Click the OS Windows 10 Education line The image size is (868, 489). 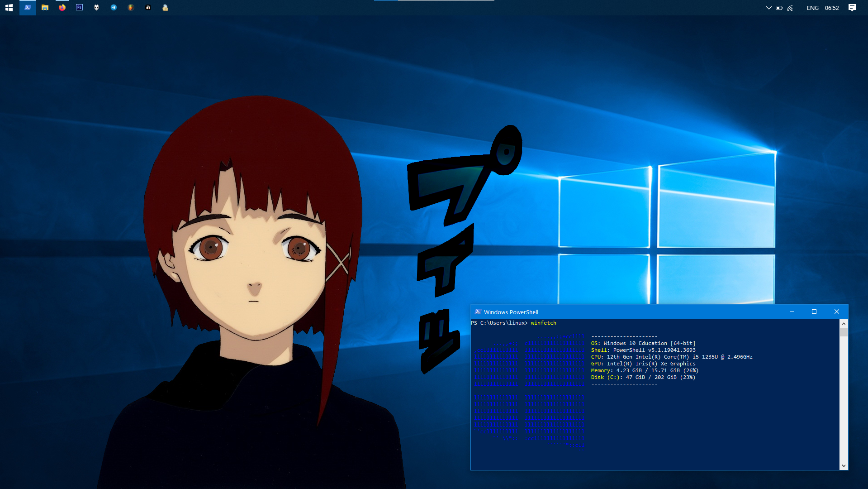643,343
